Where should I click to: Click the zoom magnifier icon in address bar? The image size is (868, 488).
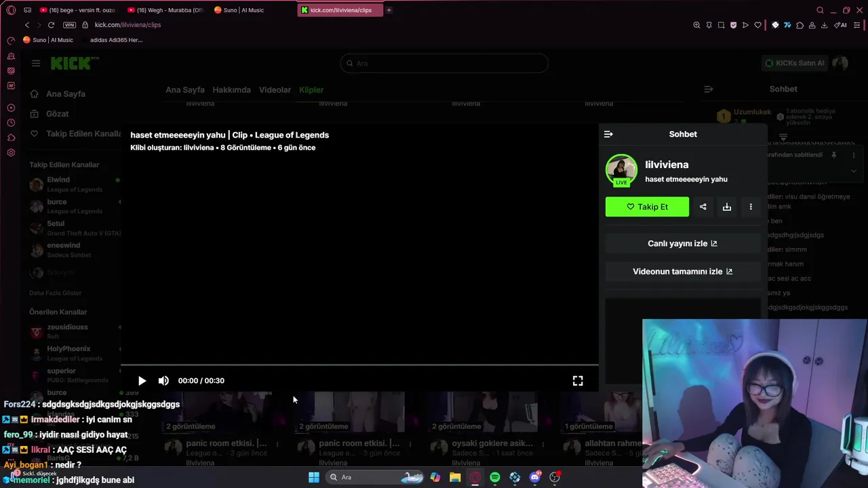tap(696, 25)
